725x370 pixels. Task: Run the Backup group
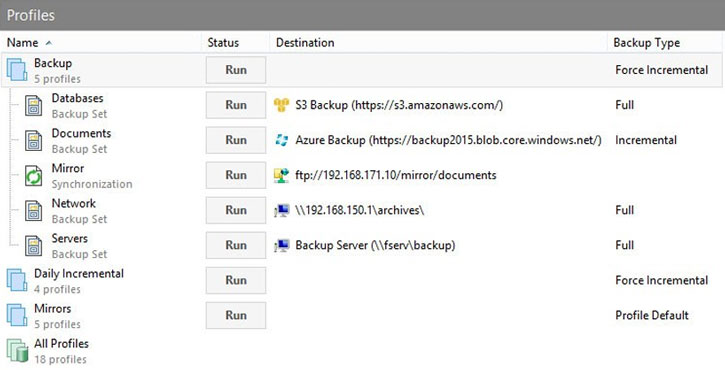click(236, 70)
